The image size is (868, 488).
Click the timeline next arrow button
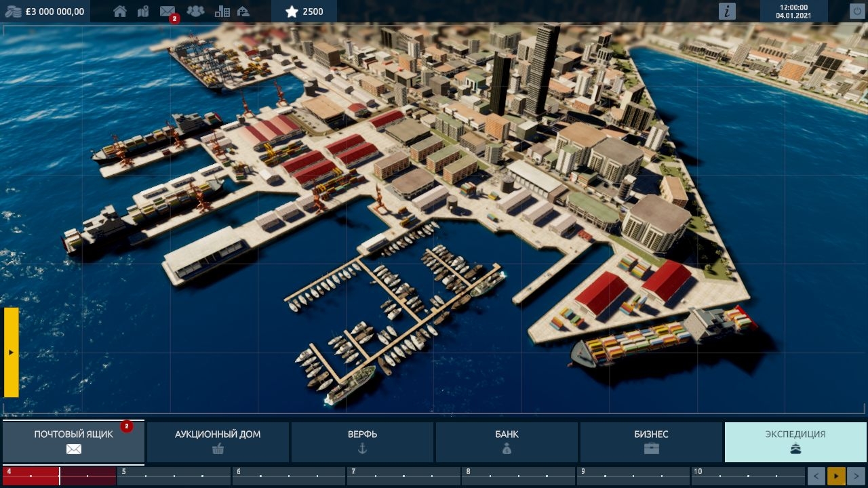tap(856, 476)
